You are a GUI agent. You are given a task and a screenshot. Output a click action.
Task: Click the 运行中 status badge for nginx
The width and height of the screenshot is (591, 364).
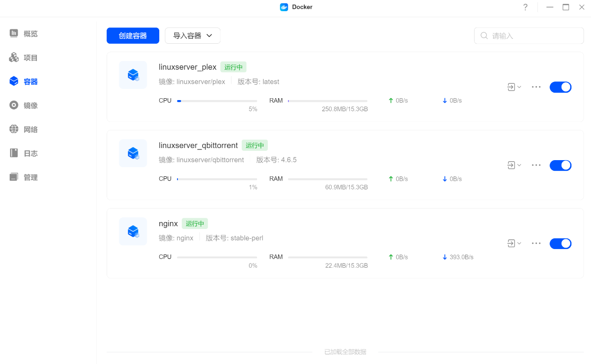pyautogui.click(x=195, y=223)
